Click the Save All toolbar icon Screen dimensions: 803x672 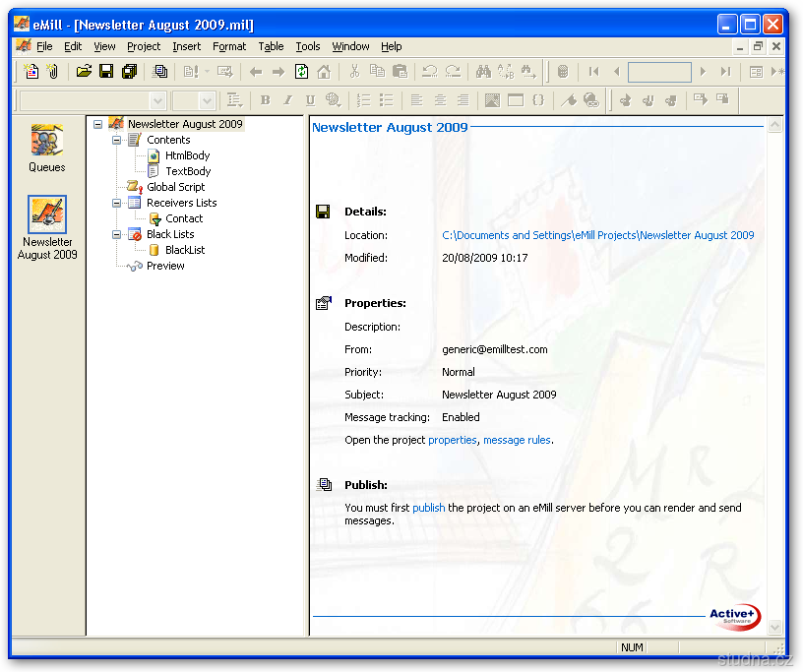point(129,72)
